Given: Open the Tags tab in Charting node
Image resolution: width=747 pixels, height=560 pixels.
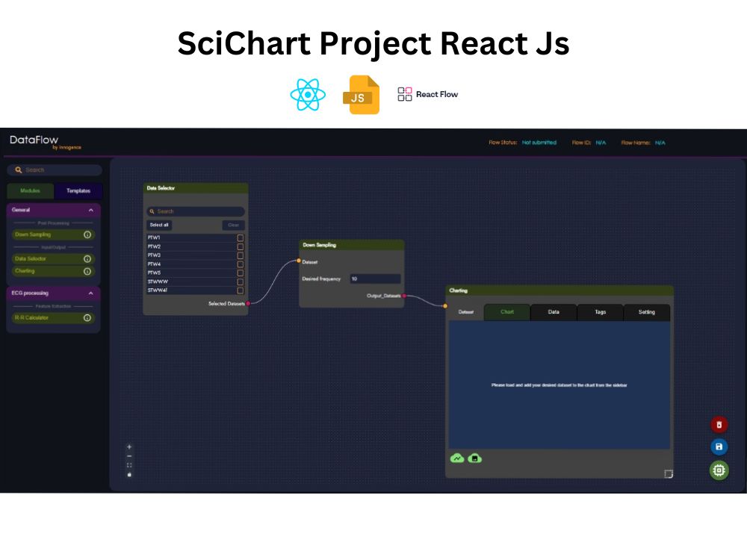Looking at the screenshot, I should pyautogui.click(x=601, y=312).
